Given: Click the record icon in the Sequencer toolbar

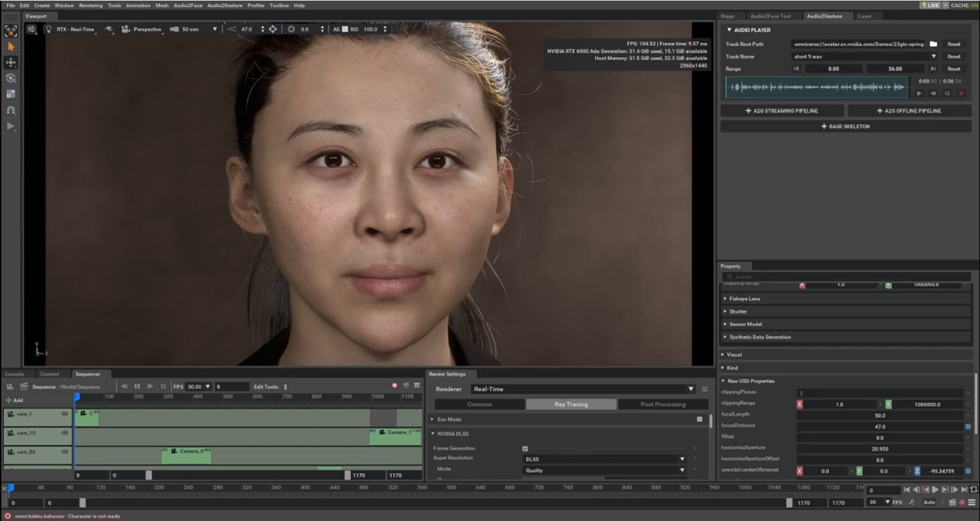Looking at the screenshot, I should click(x=395, y=385).
